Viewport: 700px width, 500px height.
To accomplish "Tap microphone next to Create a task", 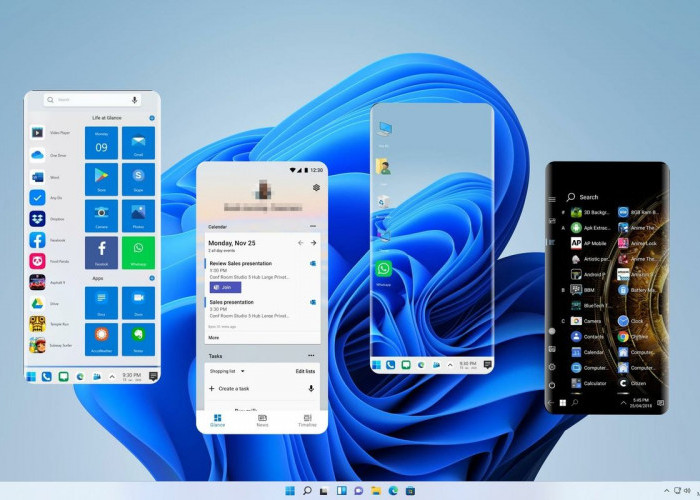I will click(311, 388).
